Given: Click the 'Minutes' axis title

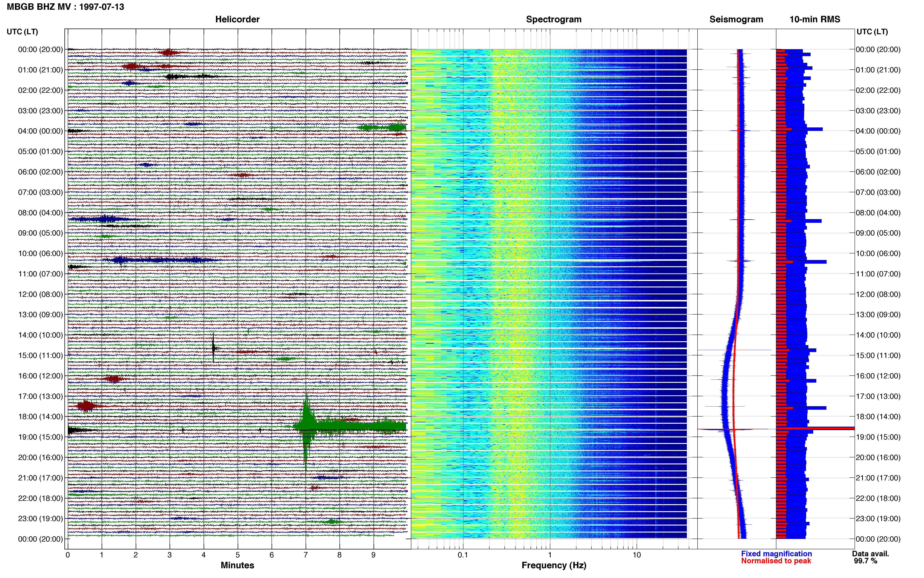Looking at the screenshot, I should coord(237,565).
